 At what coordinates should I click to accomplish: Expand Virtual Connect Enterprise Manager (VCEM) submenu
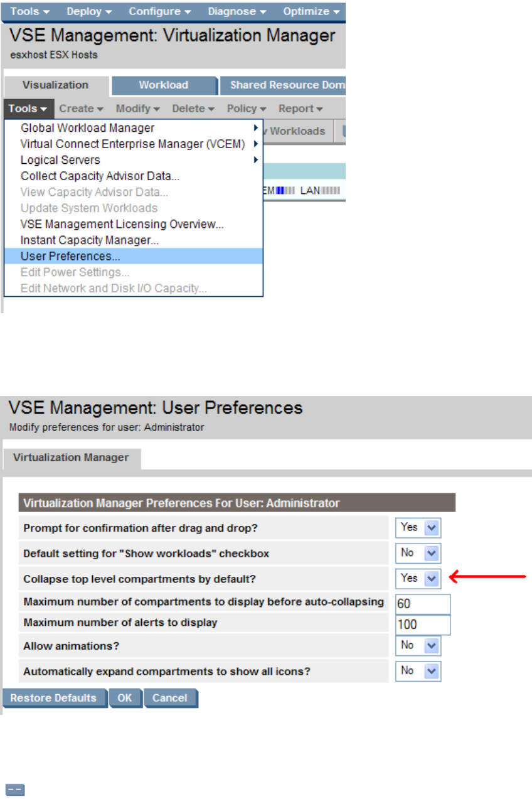[134, 144]
